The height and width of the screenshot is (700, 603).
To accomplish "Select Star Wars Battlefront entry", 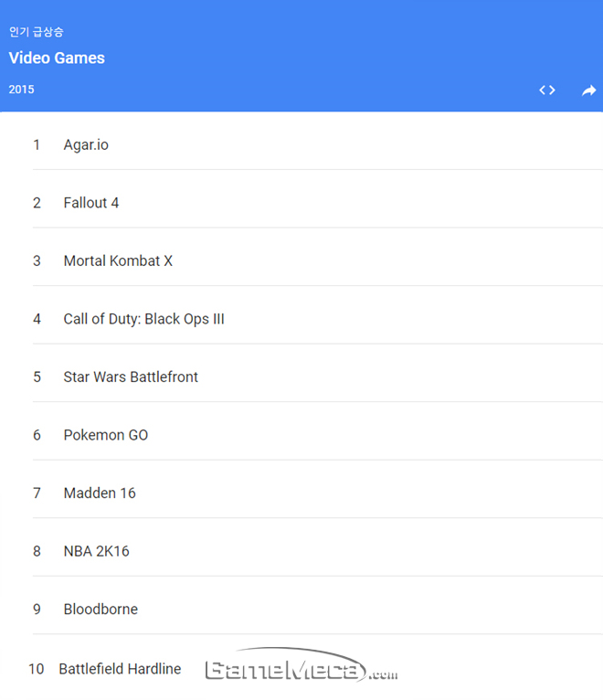I will click(131, 377).
